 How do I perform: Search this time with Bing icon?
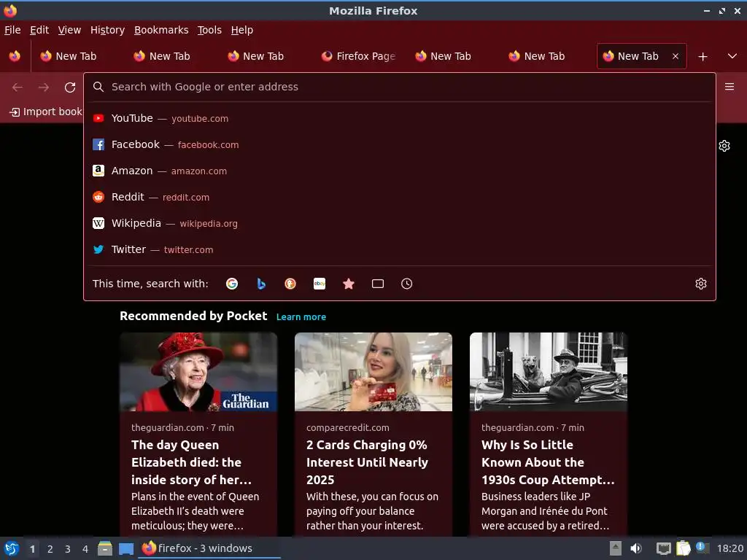coord(261,284)
